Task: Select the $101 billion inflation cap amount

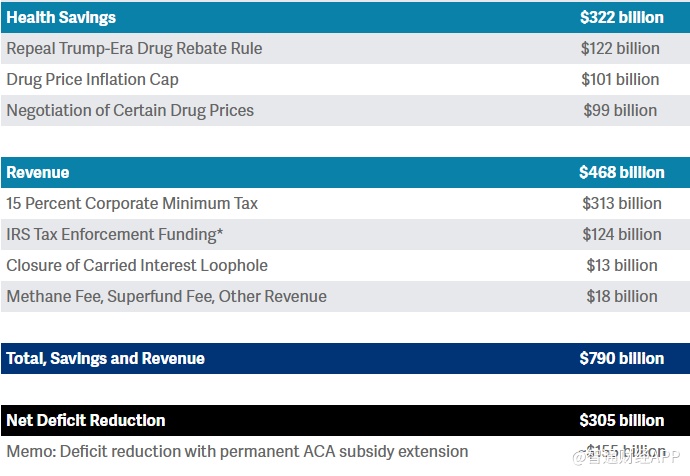Action: 620,79
